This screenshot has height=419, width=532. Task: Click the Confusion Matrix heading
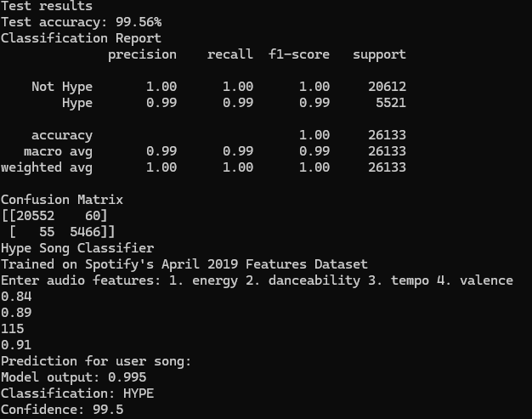click(x=62, y=200)
